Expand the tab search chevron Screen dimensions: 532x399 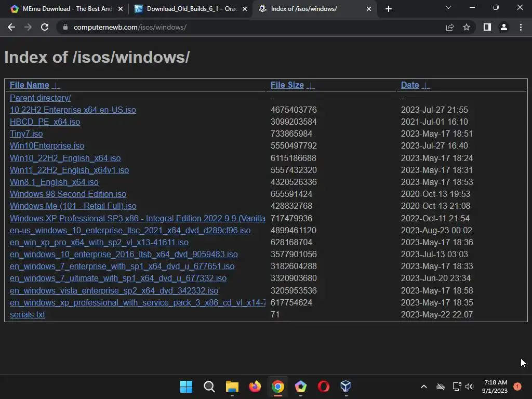[x=448, y=7]
